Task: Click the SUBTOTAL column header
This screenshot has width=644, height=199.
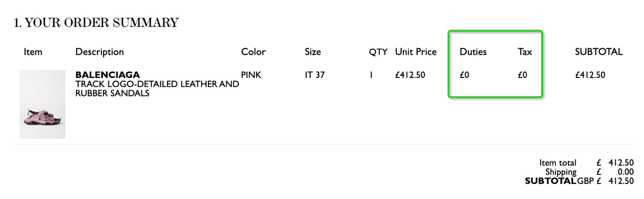Action: (x=599, y=52)
